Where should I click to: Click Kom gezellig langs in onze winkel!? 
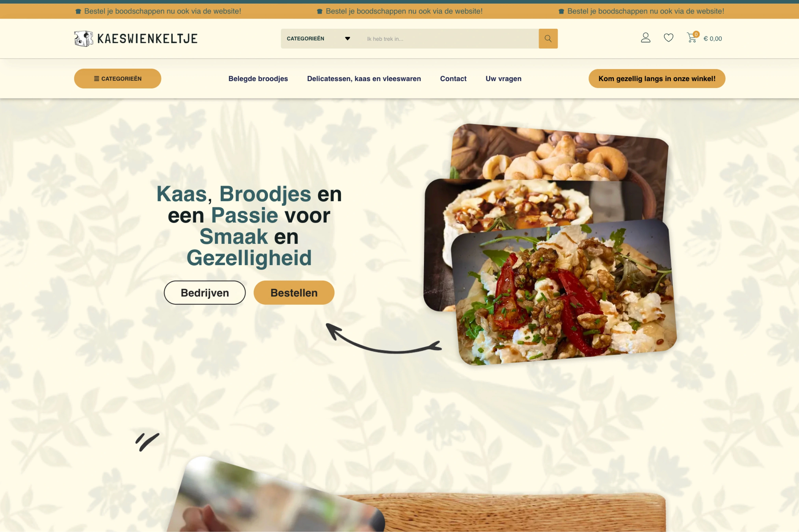[x=657, y=79]
